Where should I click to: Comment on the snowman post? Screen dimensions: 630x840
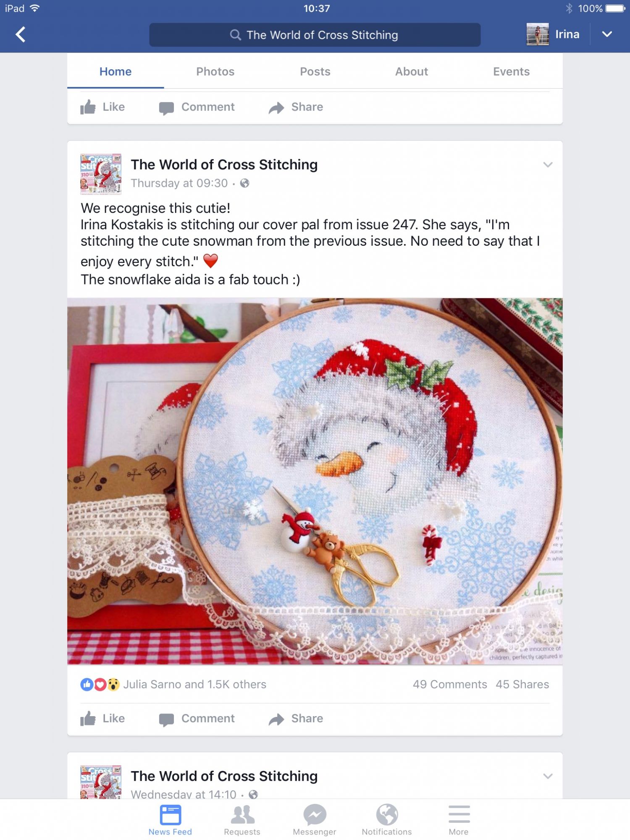click(x=197, y=719)
